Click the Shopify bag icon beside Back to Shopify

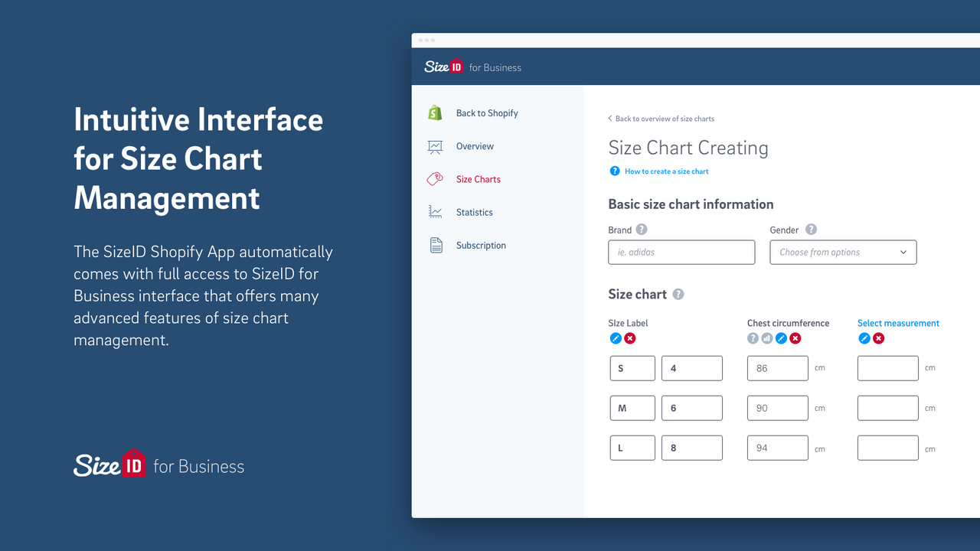click(x=435, y=112)
